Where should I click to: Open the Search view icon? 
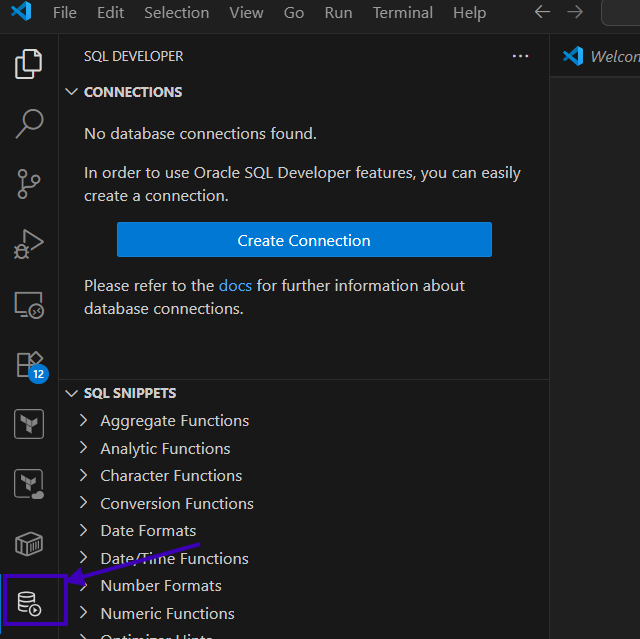[x=29, y=124]
